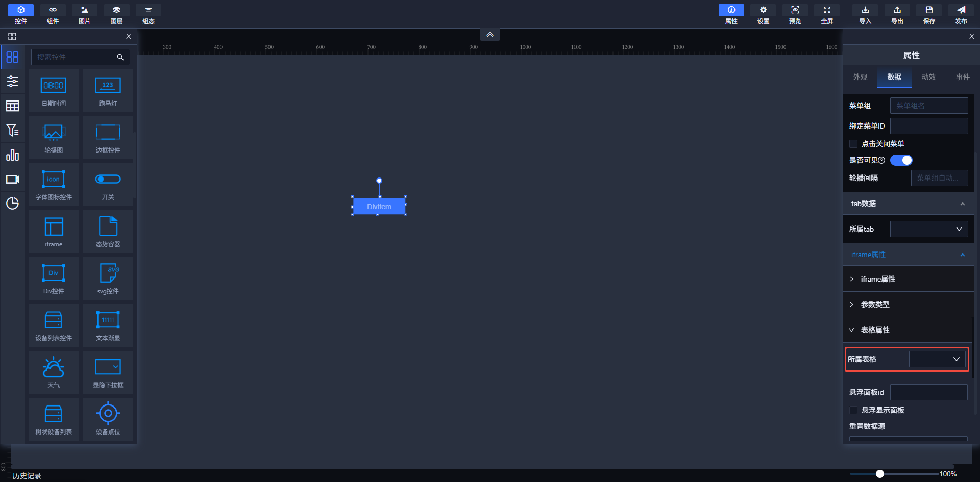Image resolution: width=980 pixels, height=482 pixels.
Task: Open 设置 settings from top toolbar
Action: pyautogui.click(x=763, y=14)
